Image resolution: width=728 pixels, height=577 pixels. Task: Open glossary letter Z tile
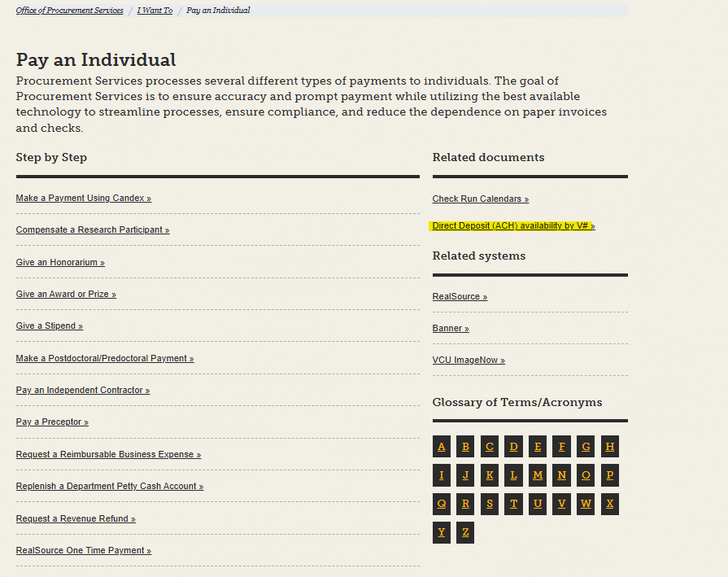pos(465,532)
